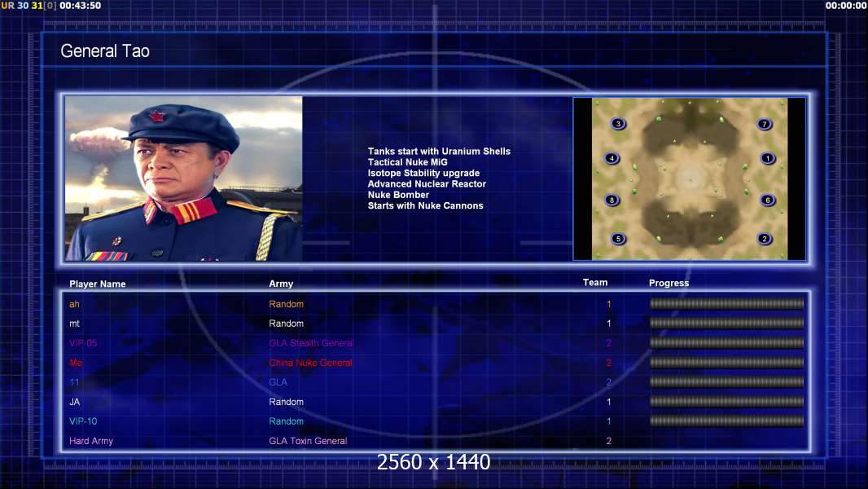This screenshot has height=489, width=868.
Task: Click GLA Stealth General army entry
Action: pyautogui.click(x=311, y=343)
